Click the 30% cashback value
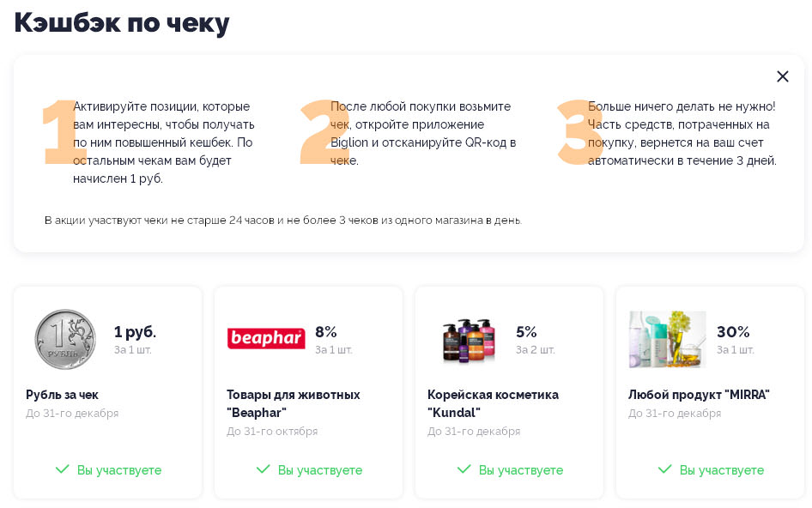This screenshot has width=812, height=508. point(733,331)
